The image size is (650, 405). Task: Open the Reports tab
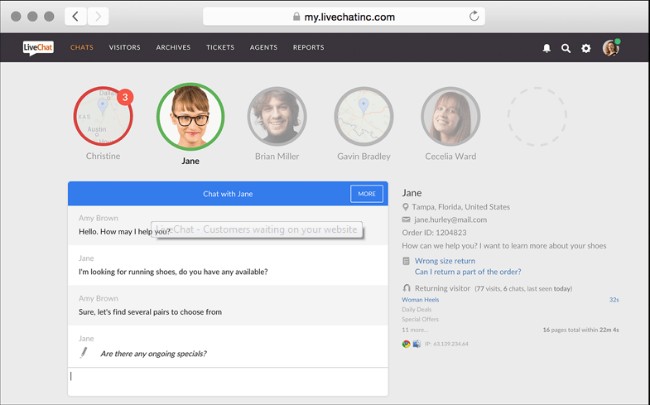pyautogui.click(x=308, y=47)
